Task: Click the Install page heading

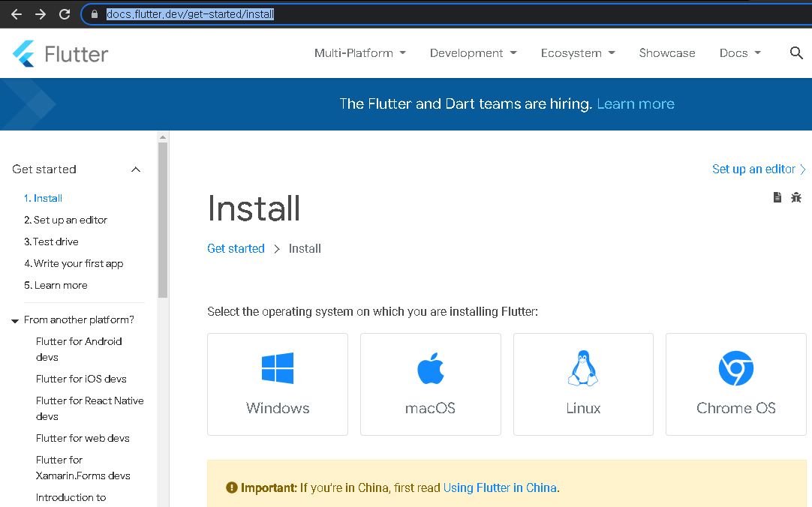Action: click(x=254, y=208)
